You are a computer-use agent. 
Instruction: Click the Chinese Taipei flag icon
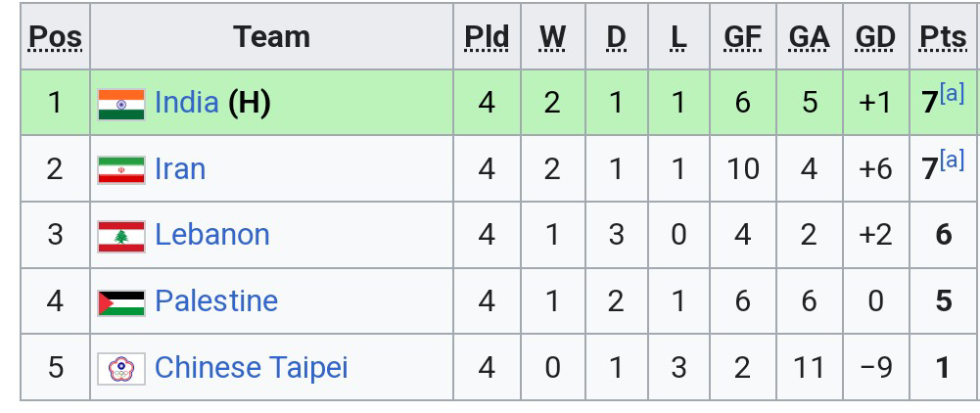(x=121, y=368)
